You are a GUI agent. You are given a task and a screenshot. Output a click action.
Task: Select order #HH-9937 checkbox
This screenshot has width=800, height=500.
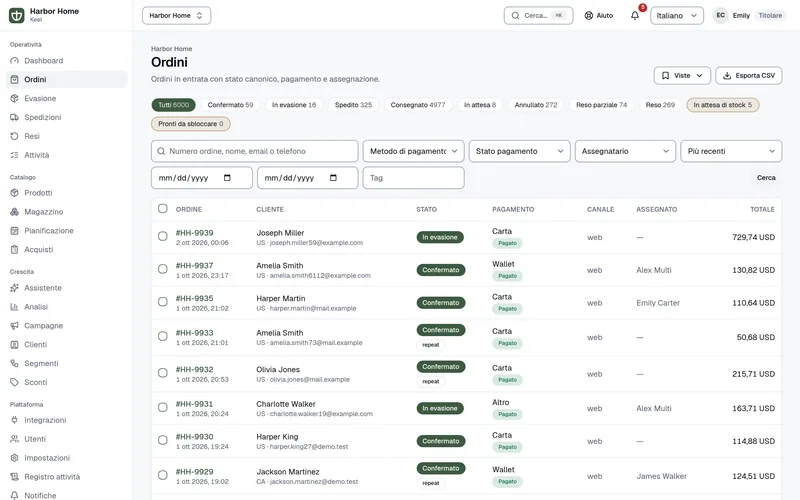pos(163,269)
